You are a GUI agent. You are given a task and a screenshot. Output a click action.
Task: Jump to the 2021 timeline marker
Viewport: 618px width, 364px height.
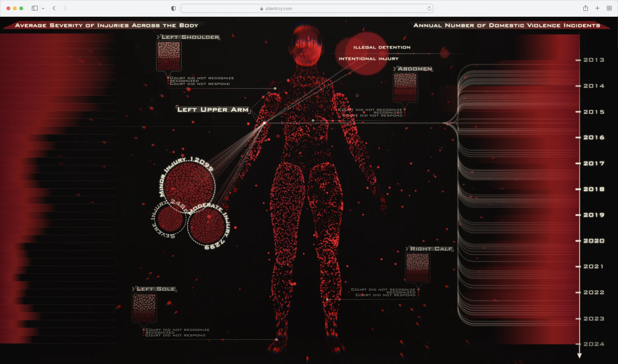point(594,266)
